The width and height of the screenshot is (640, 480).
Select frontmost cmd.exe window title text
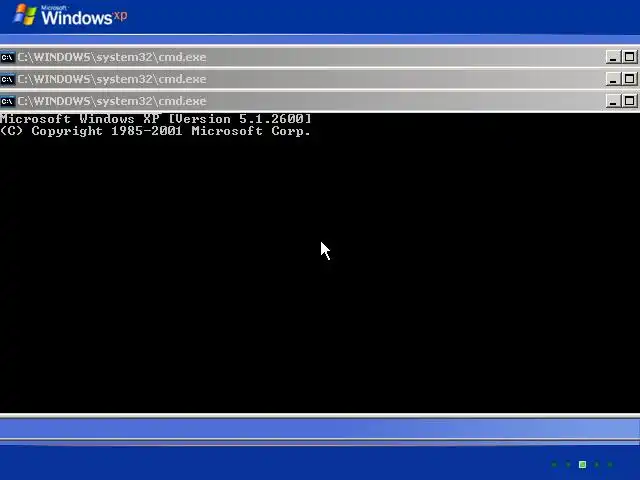[x=112, y=101]
